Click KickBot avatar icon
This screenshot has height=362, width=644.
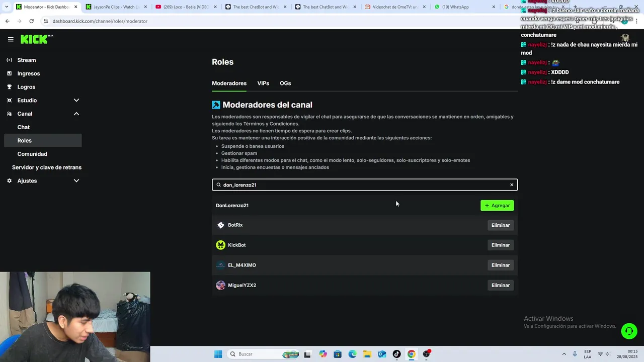click(220, 245)
